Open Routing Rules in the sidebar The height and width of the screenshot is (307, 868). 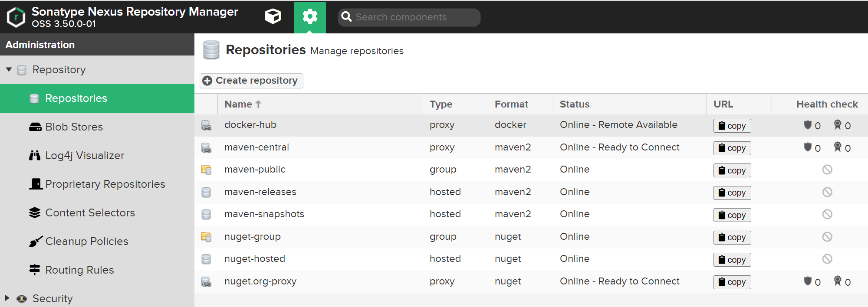click(97, 270)
